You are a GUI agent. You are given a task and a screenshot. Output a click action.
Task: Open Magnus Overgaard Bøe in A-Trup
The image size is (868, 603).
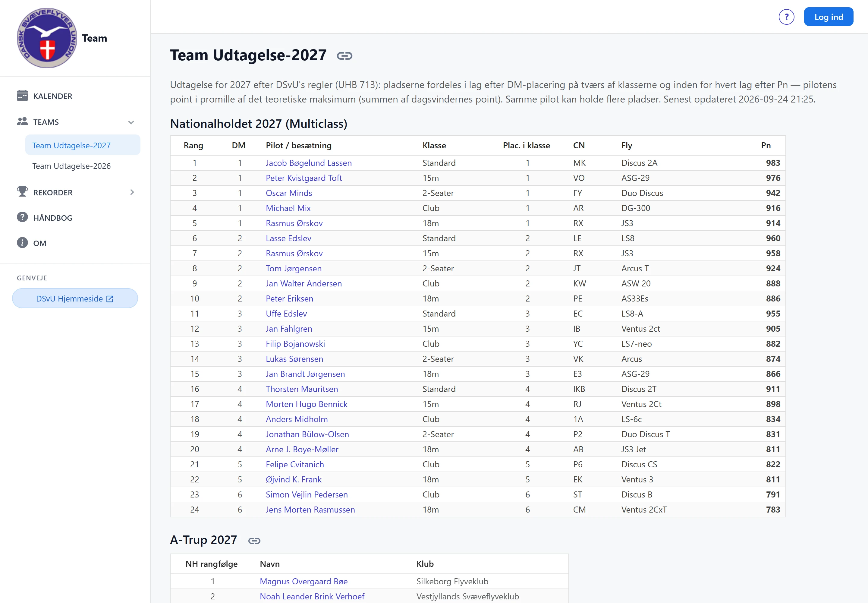pyautogui.click(x=303, y=582)
